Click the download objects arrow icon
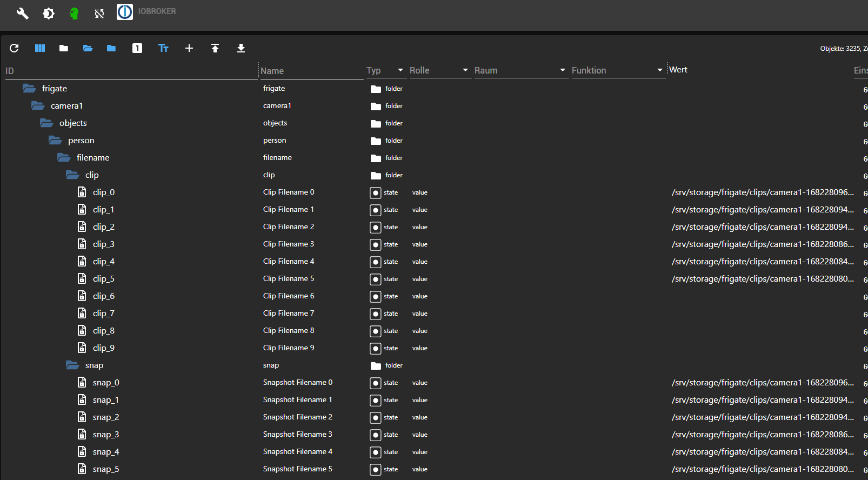This screenshot has width=868, height=480. [x=241, y=48]
